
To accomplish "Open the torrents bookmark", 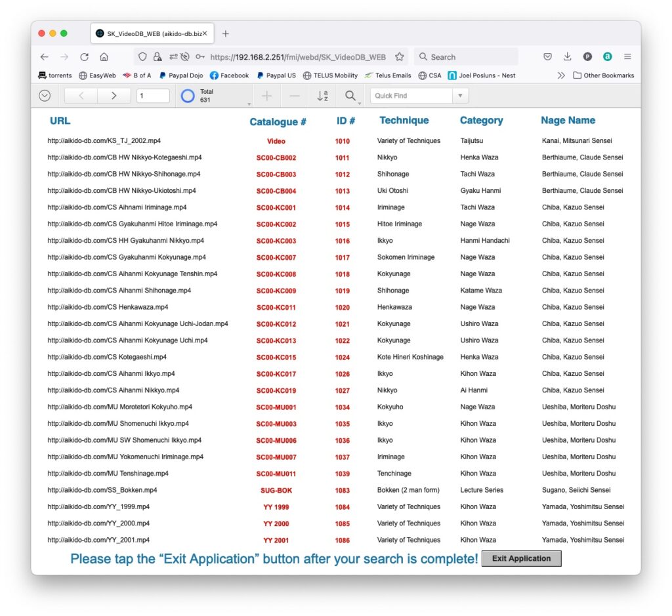I will tap(55, 75).
